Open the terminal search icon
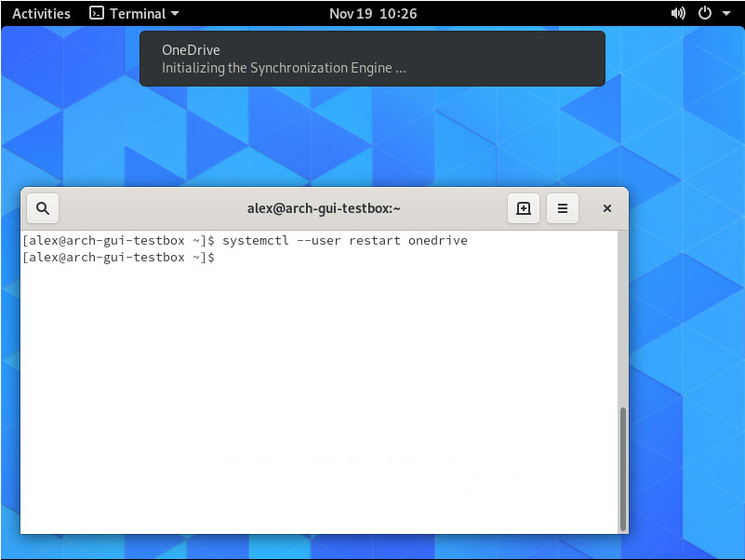Screen dimensions: 745x560 click(43, 208)
